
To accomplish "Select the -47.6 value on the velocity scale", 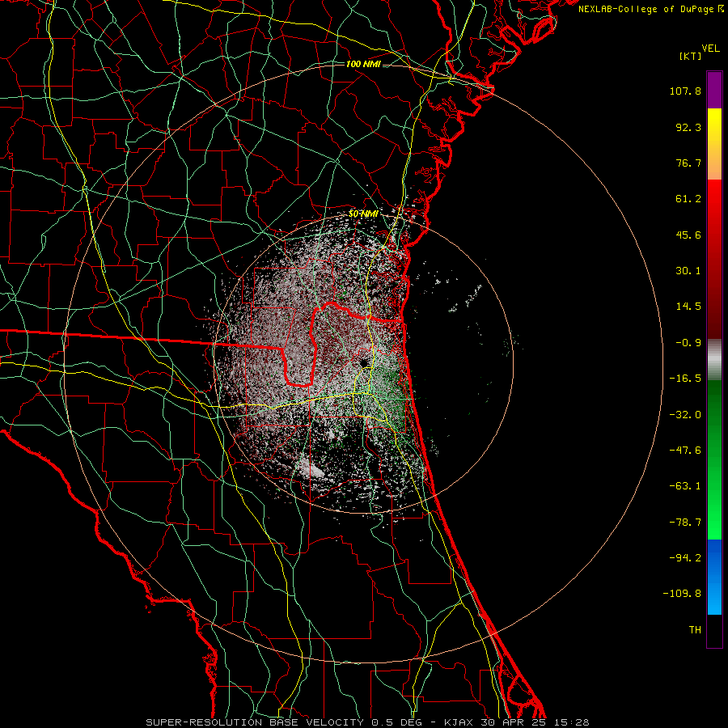I will click(x=685, y=451).
